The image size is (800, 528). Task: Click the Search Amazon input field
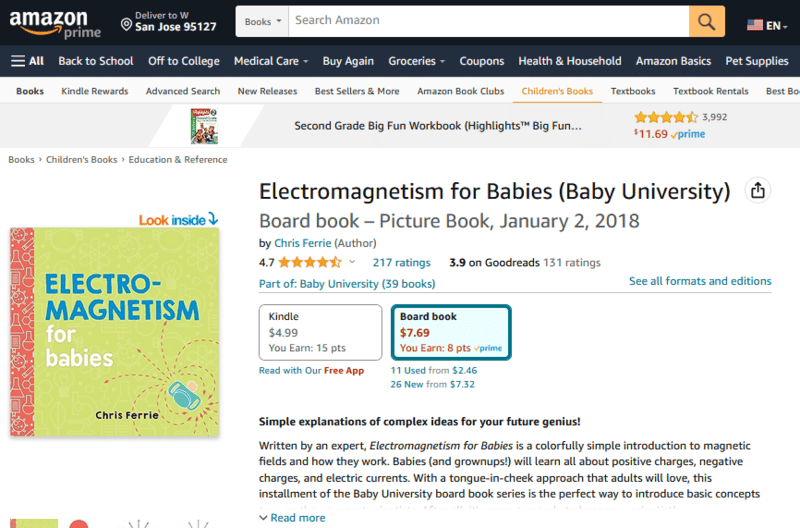(x=488, y=21)
